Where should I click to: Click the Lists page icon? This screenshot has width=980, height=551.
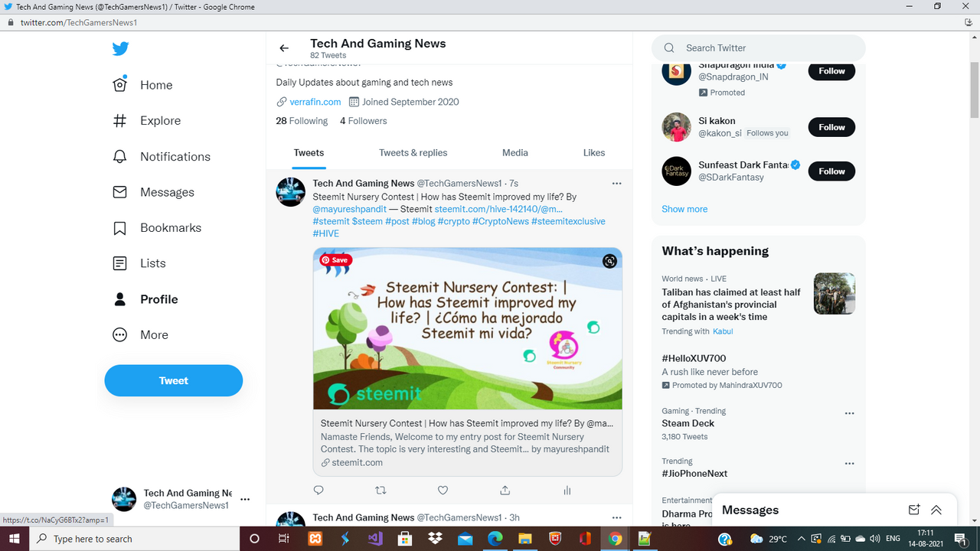tap(119, 263)
